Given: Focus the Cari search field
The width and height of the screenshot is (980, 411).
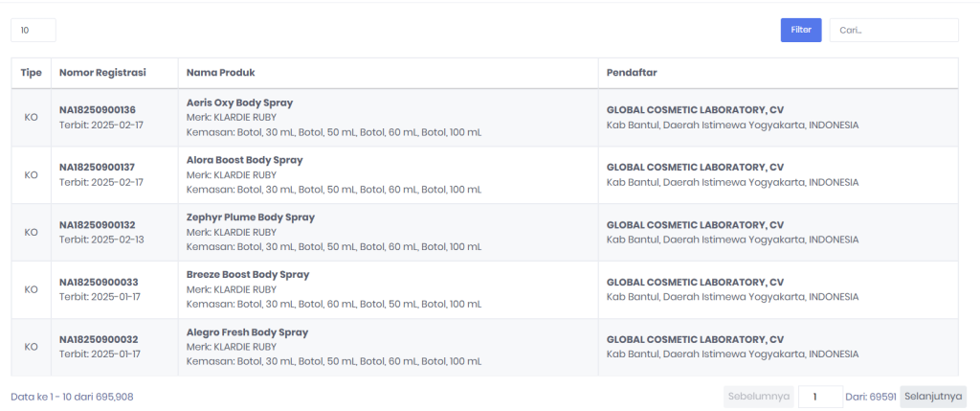Looking at the screenshot, I should 893,30.
